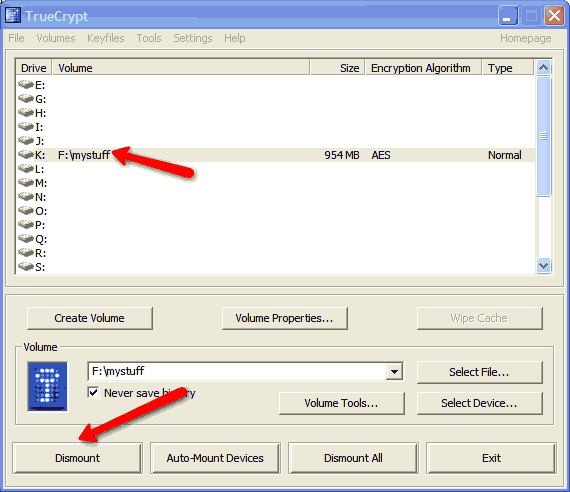The image size is (570, 492).
Task: Click the drive icon for J:
Action: click(26, 140)
